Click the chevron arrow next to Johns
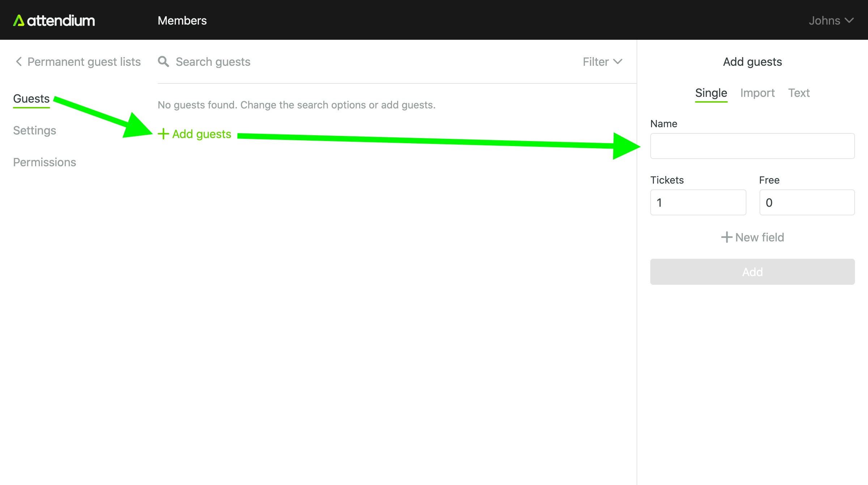This screenshot has width=868, height=485. 849,21
